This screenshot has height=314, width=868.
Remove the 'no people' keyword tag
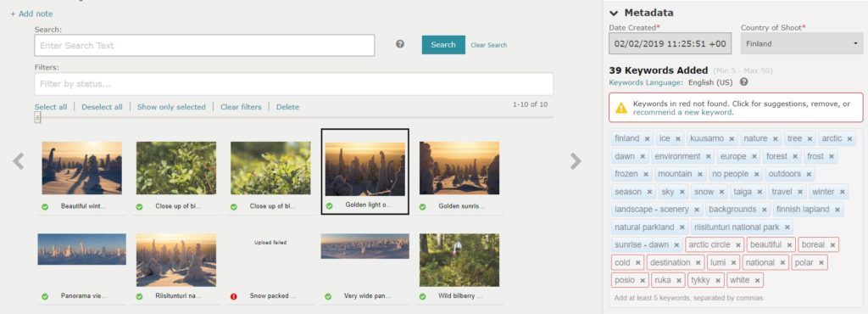[x=756, y=175]
